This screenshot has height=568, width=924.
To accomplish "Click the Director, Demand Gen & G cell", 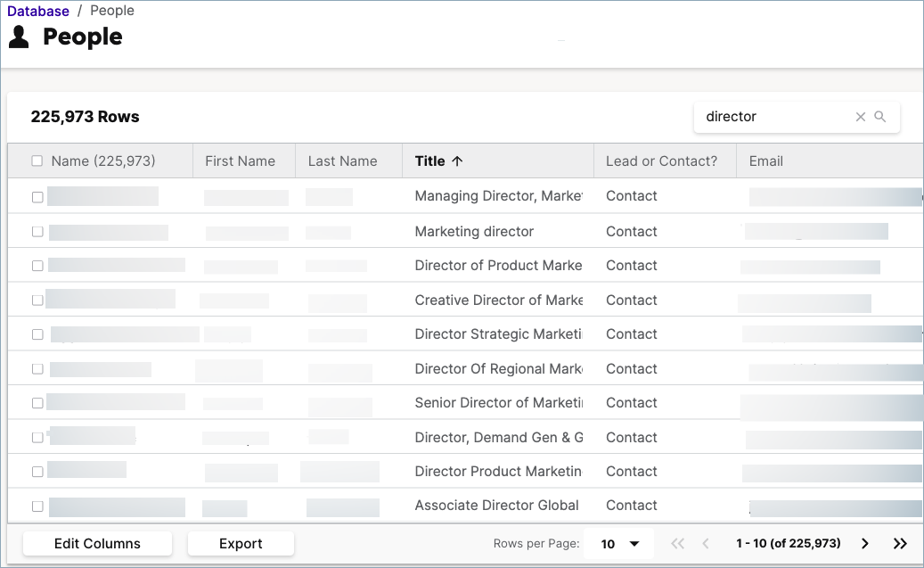I will tap(499, 437).
